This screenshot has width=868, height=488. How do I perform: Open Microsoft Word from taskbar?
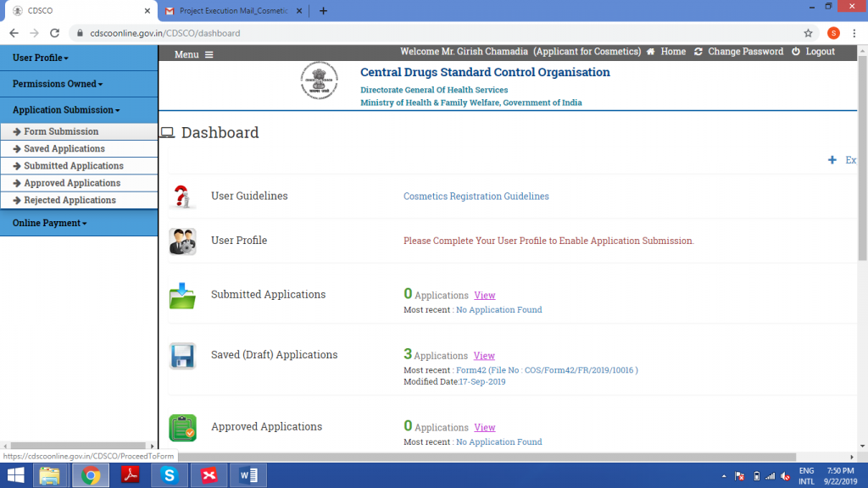(248, 475)
